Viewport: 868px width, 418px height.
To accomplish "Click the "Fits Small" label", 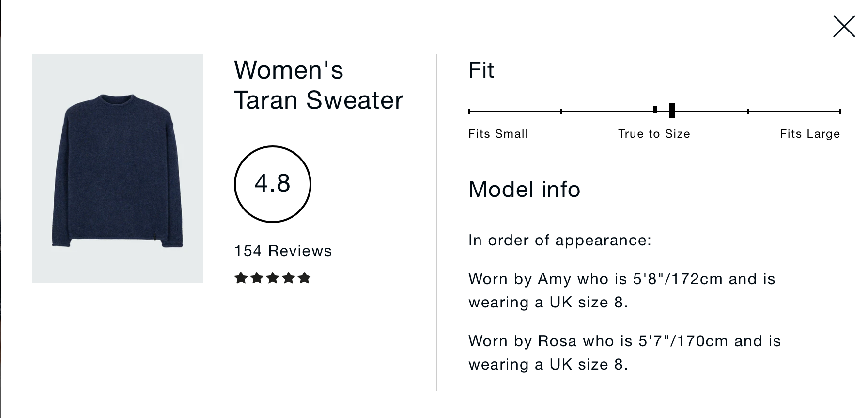I will tap(498, 134).
